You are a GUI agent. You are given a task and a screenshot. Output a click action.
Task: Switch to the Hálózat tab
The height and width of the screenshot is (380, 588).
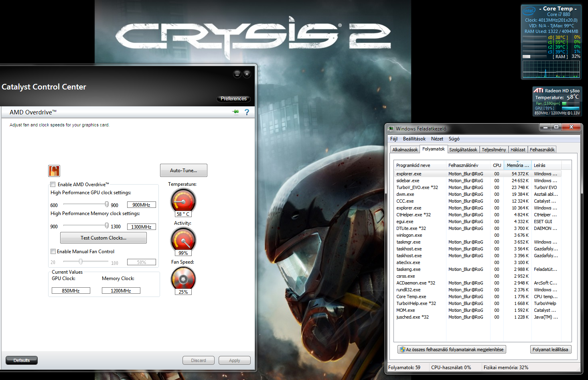point(518,150)
